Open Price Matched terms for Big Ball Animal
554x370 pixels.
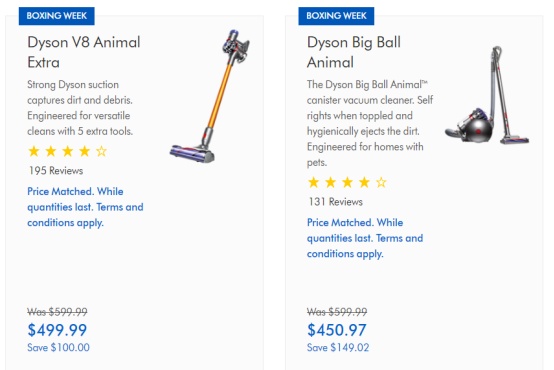[x=365, y=238]
